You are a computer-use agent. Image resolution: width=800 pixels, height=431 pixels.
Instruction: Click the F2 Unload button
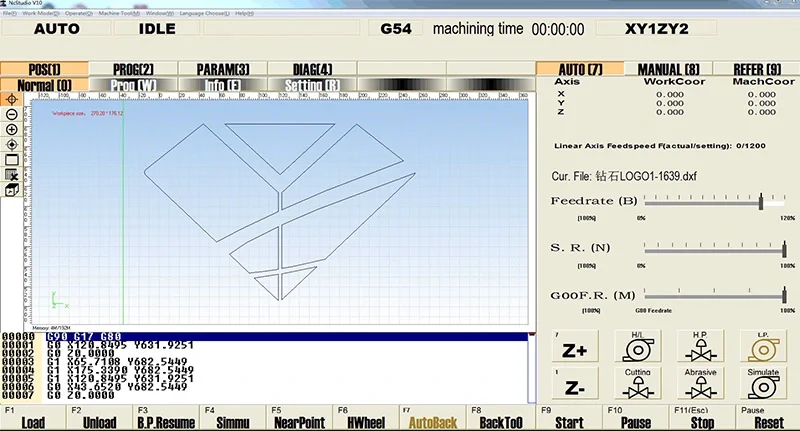(x=99, y=418)
